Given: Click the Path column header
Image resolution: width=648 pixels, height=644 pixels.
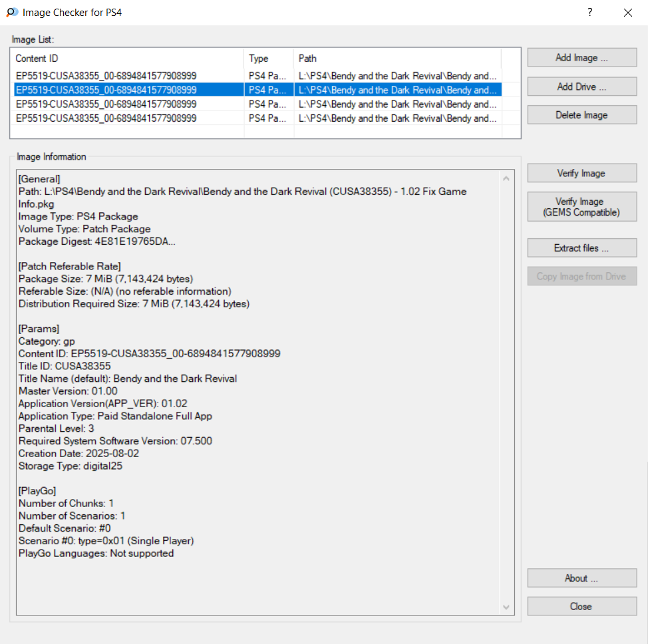Looking at the screenshot, I should pyautogui.click(x=397, y=59).
